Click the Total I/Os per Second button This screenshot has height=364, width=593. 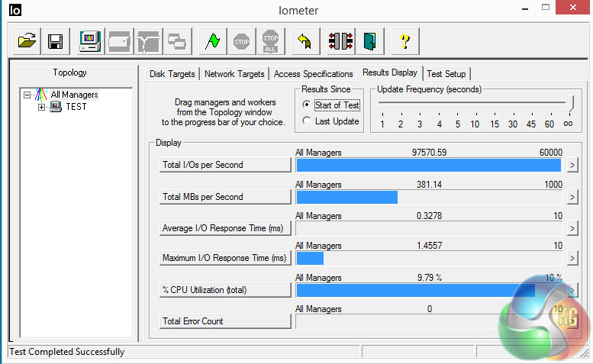click(225, 165)
